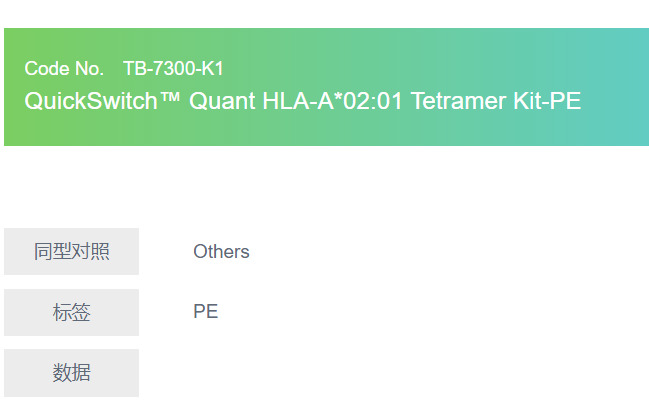Click the word QuickSwitch in the title
The height and width of the screenshot is (411, 649).
(85, 101)
